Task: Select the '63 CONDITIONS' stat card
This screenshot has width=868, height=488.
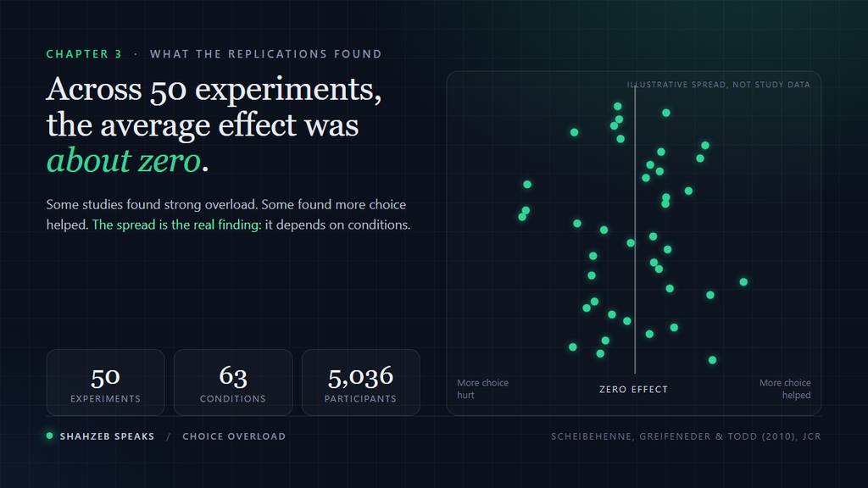Action: [x=233, y=382]
